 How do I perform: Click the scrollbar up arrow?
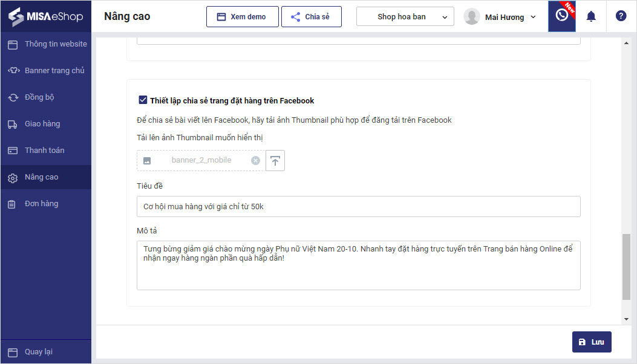(x=626, y=43)
